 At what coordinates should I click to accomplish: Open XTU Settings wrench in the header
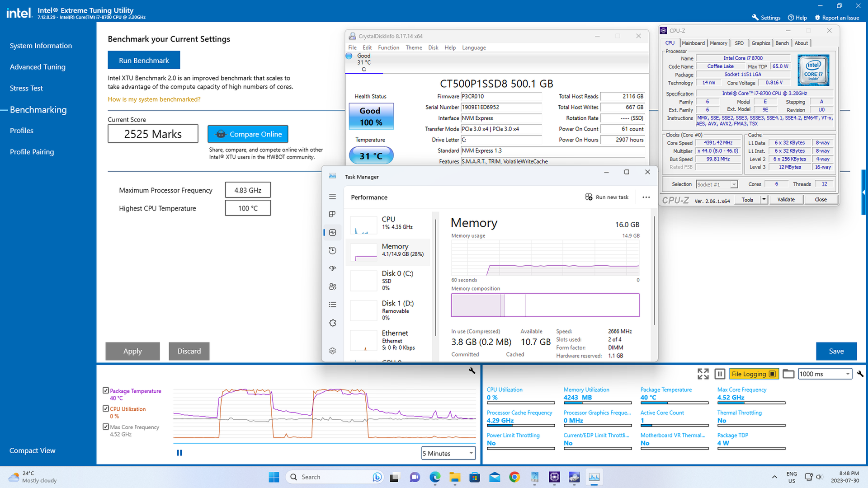click(x=766, y=18)
